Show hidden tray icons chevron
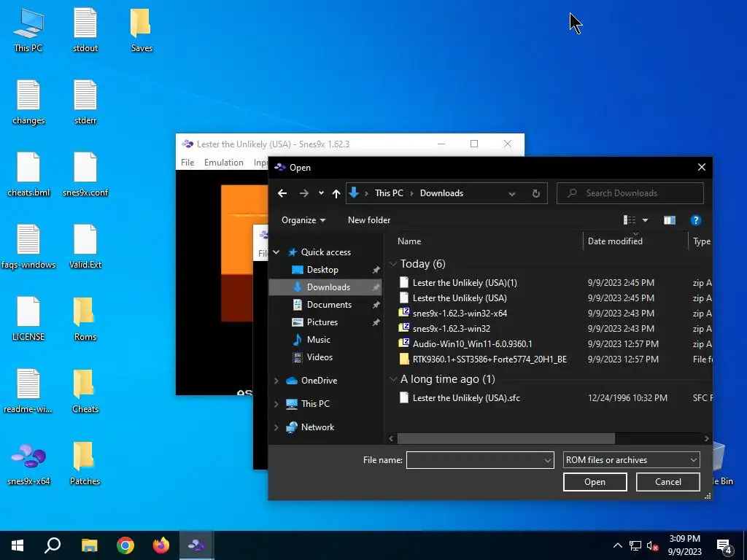 click(x=617, y=545)
